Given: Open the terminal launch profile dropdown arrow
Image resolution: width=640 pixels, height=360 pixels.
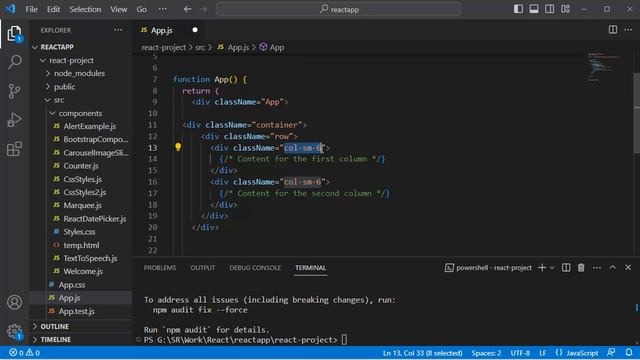Looking at the screenshot, I should [552, 268].
